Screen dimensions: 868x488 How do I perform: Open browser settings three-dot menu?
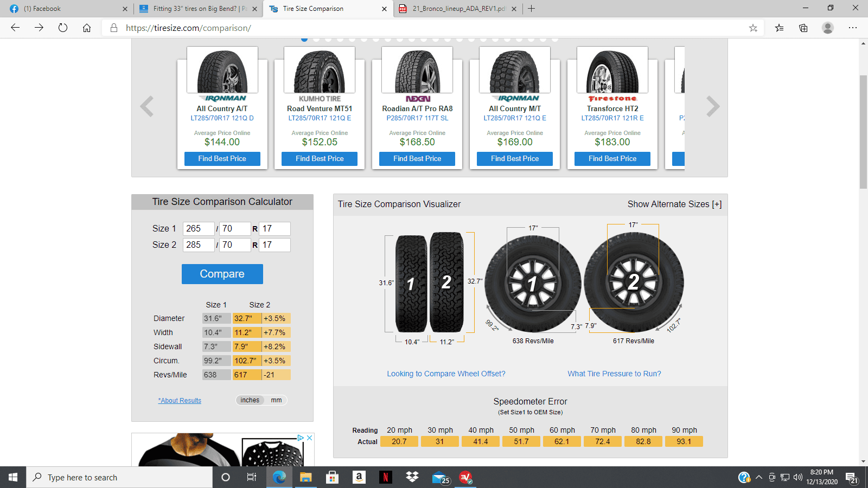coord(853,28)
